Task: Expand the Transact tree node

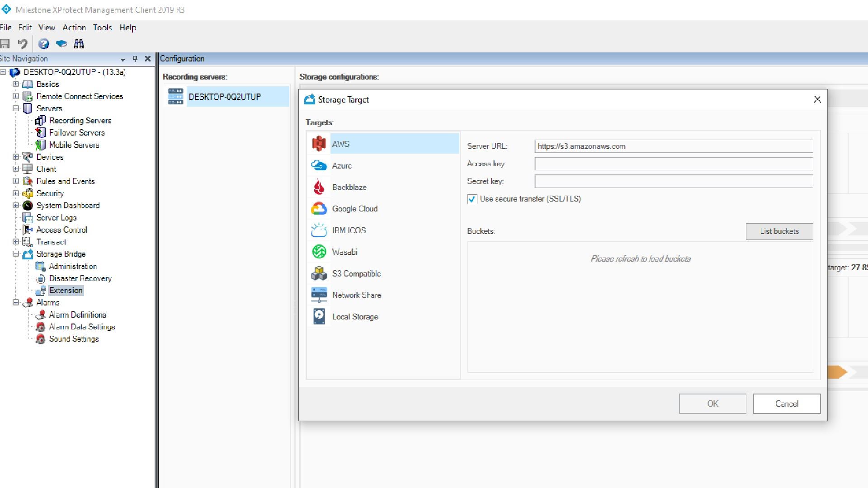Action: [x=16, y=242]
